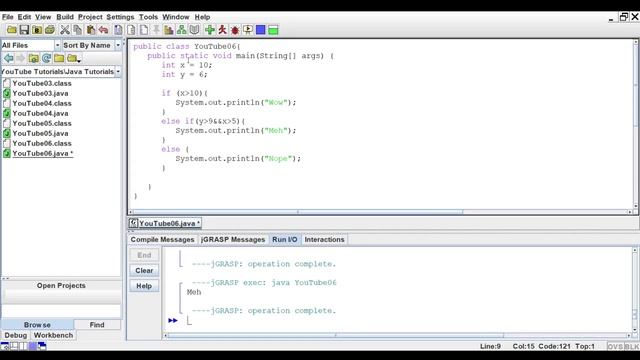
Task: Compile with the green plus icon
Action: [x=210, y=30]
